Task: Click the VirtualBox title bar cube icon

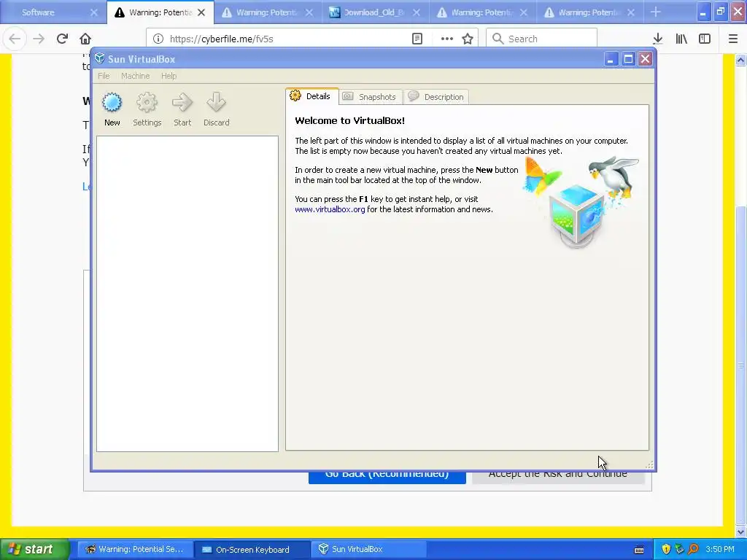Action: tap(99, 58)
